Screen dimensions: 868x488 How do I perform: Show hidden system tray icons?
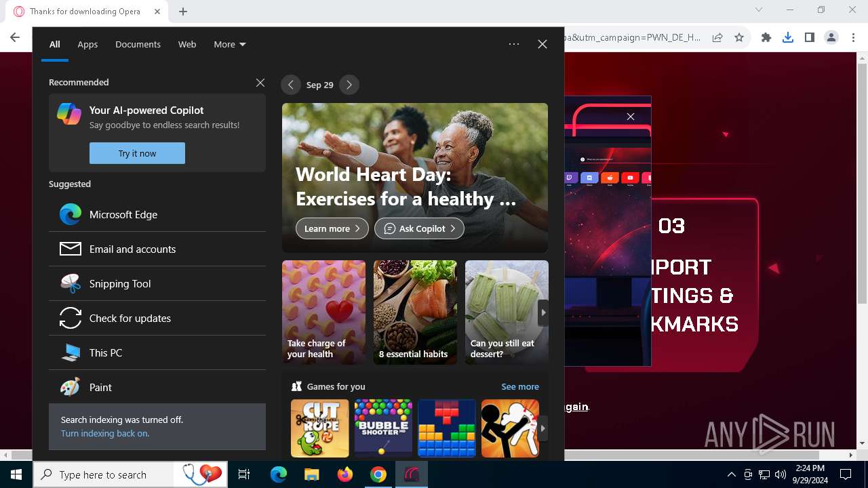731,474
